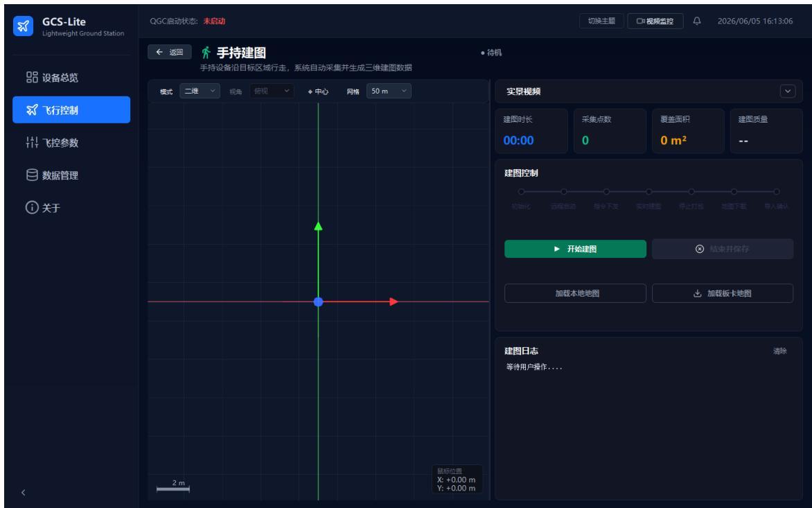Click the 加载板卡地图 download button
The height and width of the screenshot is (508, 812).
[723, 293]
